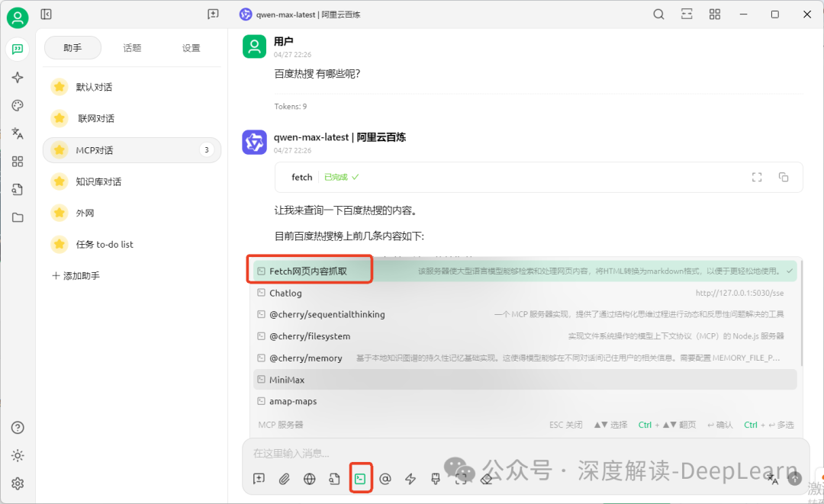Toggle narrow chat mode icon in header
This screenshot has width=824, height=504.
(x=687, y=14)
